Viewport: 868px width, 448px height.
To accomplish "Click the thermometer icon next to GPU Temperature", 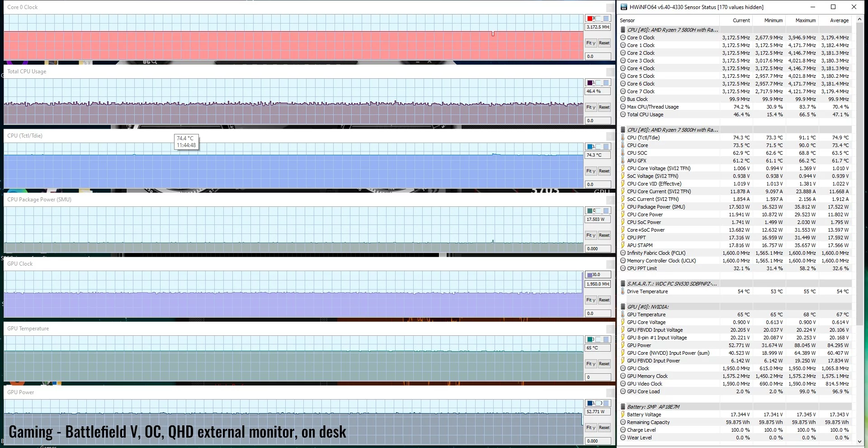I will [623, 315].
